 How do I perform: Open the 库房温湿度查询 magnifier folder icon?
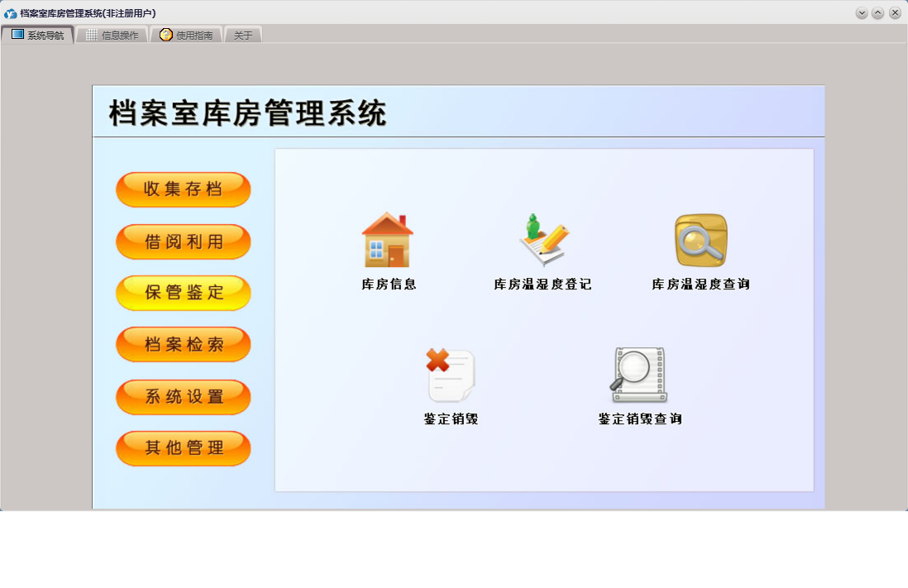click(700, 240)
